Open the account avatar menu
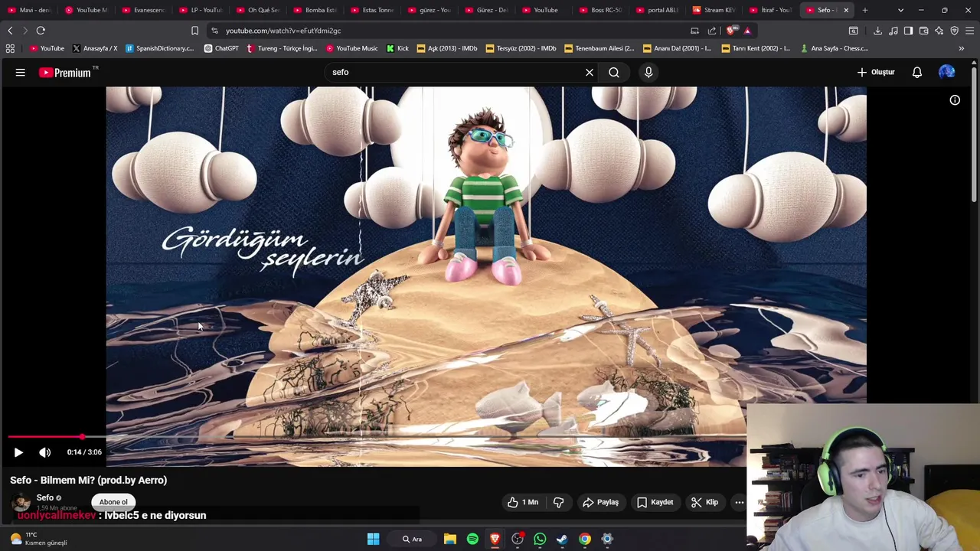This screenshot has width=980, height=551. (947, 72)
